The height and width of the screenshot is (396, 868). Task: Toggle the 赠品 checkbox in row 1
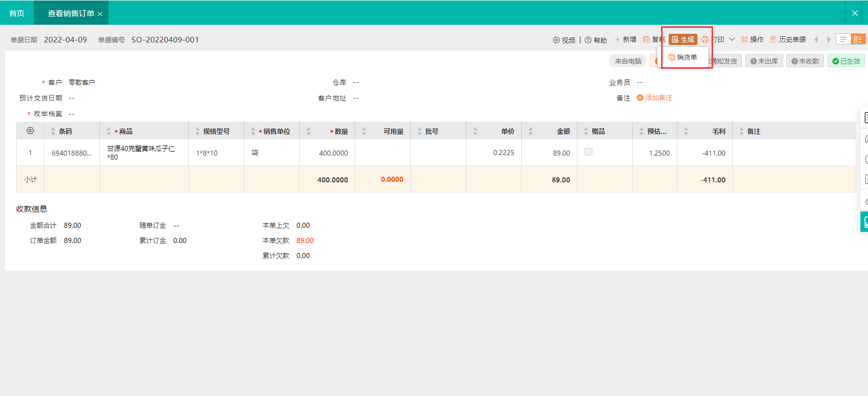click(588, 152)
